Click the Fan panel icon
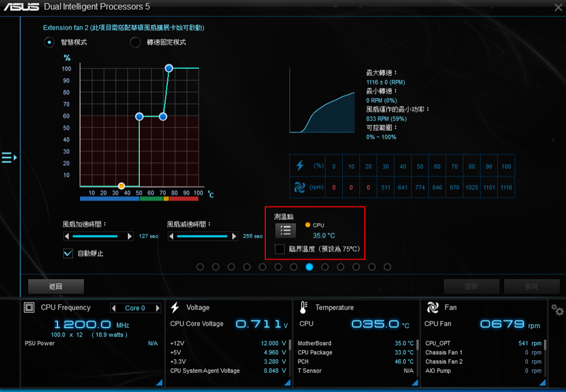Screen dimensions: 566x392 [x=433, y=308]
